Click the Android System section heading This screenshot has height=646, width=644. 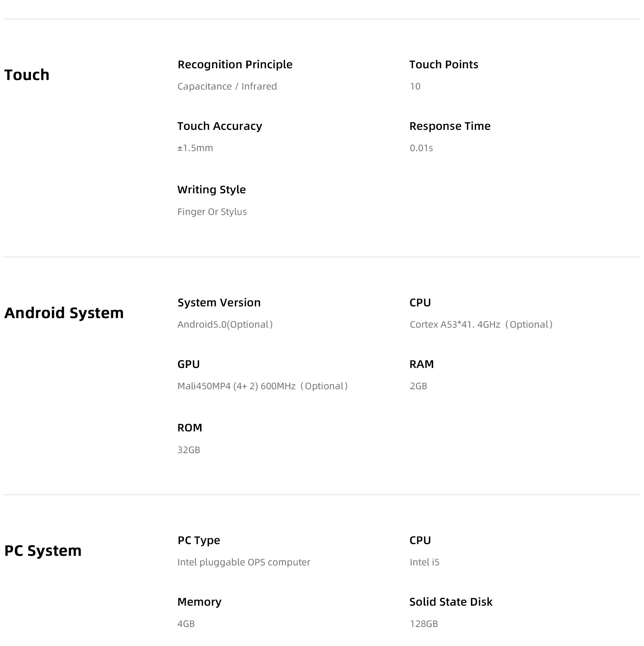pos(64,313)
